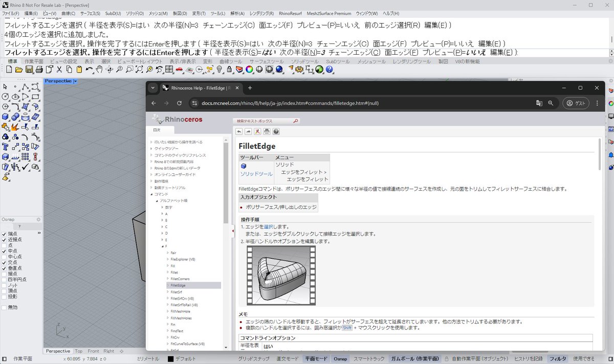Click the ゲスト profile button in browser

[x=575, y=103]
